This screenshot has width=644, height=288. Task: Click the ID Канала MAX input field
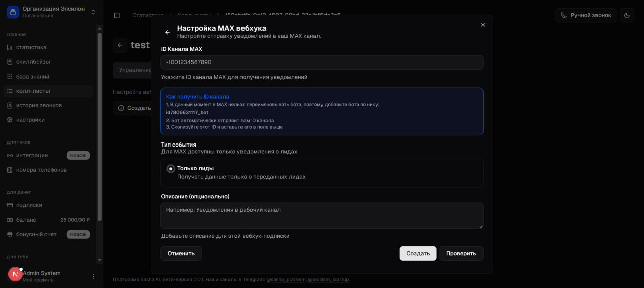(322, 62)
